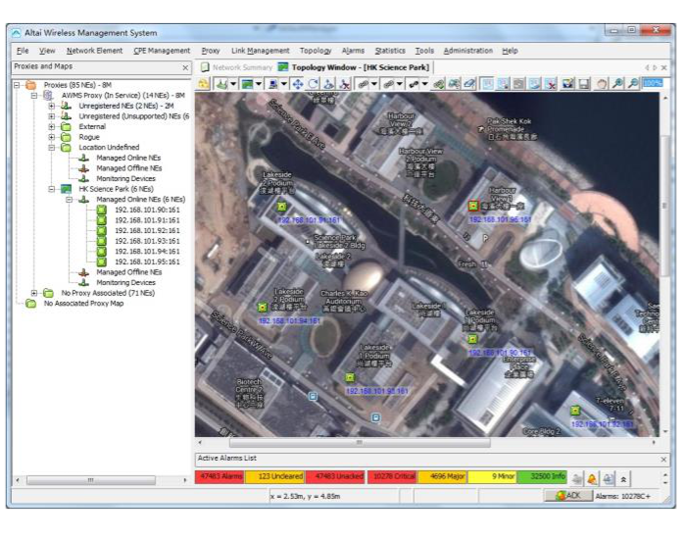The image size is (682, 536).
Task: Select NE marker 192.168.101.92 on map
Action: point(575,410)
